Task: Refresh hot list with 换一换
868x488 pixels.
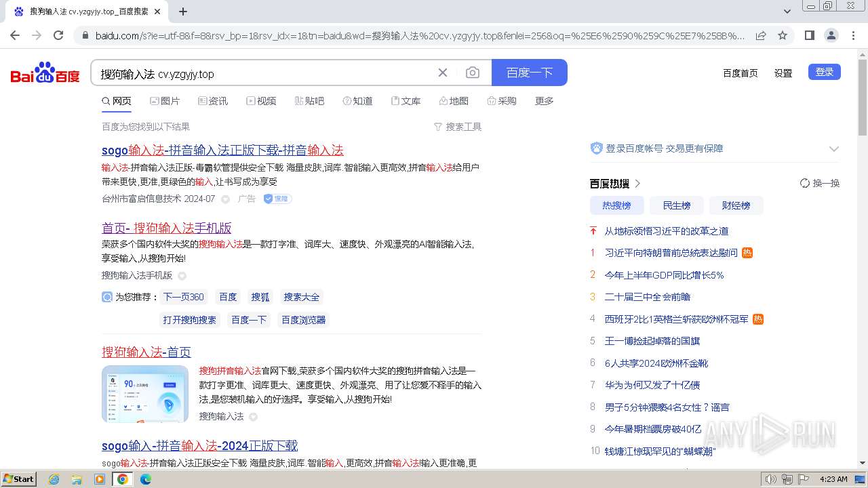Action: point(820,183)
